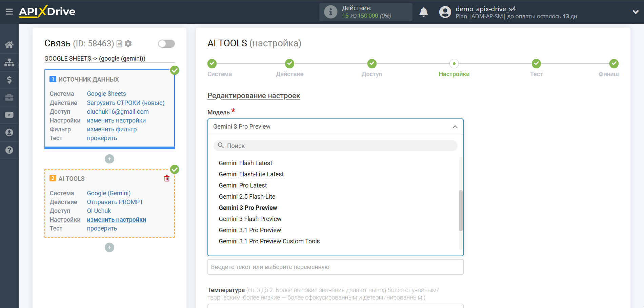Open the billing dollar sidebar icon
The image size is (644, 308).
[x=9, y=80]
